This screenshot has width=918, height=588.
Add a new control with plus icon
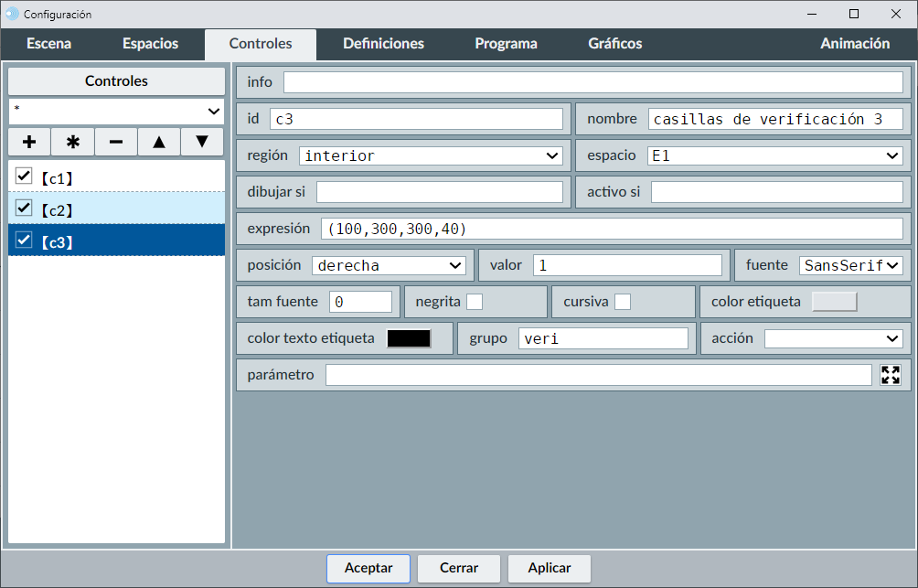(29, 142)
